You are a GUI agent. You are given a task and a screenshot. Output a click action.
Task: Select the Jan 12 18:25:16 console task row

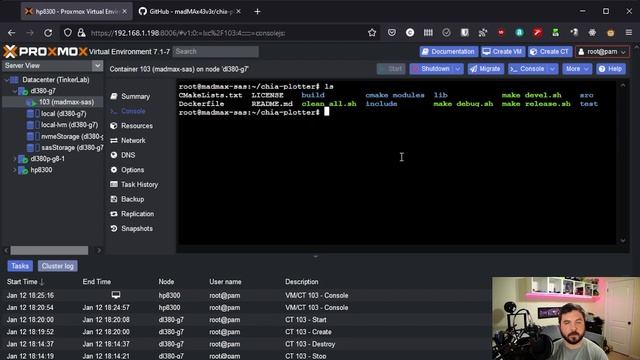pos(247,295)
